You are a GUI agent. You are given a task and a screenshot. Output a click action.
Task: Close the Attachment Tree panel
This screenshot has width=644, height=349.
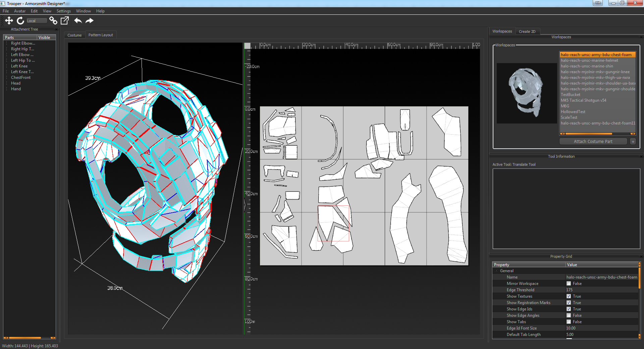pos(56,30)
